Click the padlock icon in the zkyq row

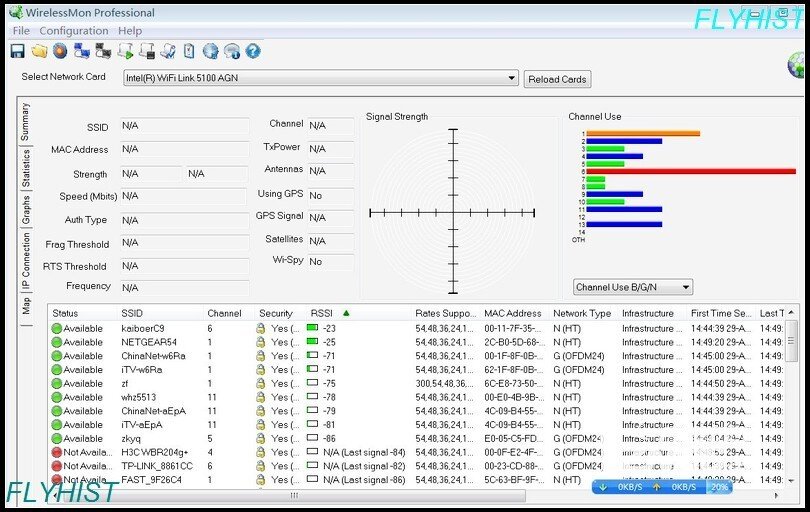(x=261, y=438)
